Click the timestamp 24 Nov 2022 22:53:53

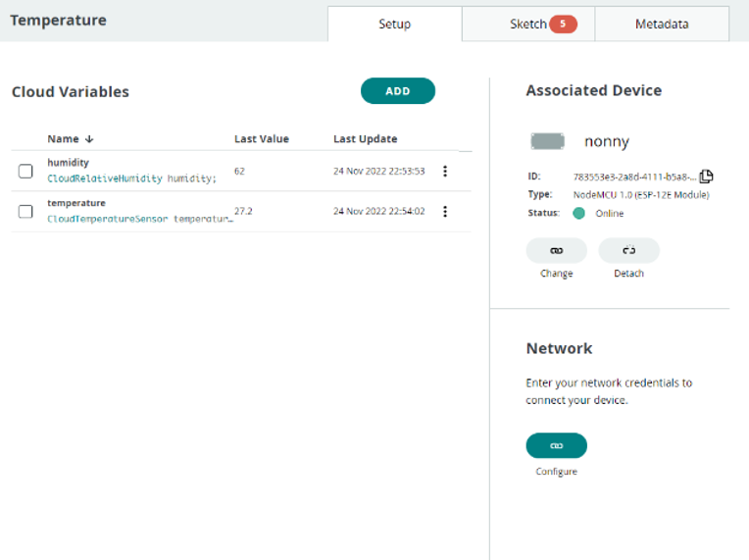pos(378,171)
